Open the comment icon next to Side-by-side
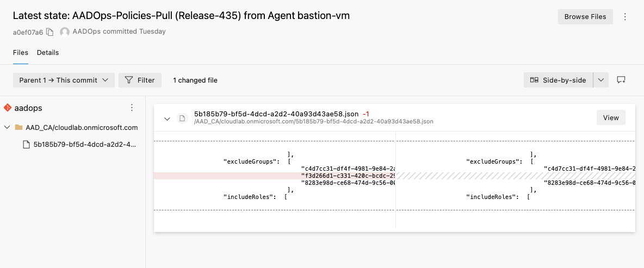Viewport: 644px width, 268px height. tap(621, 80)
